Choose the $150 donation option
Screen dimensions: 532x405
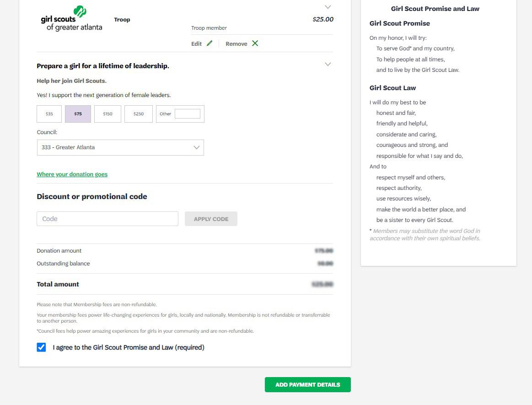pos(107,114)
